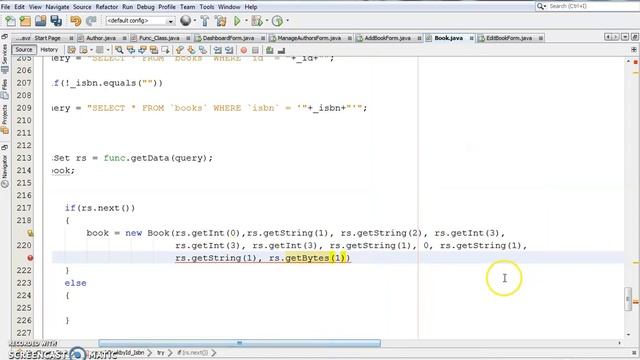Click the red error marker on line 221
640x360 pixels.
(30, 258)
